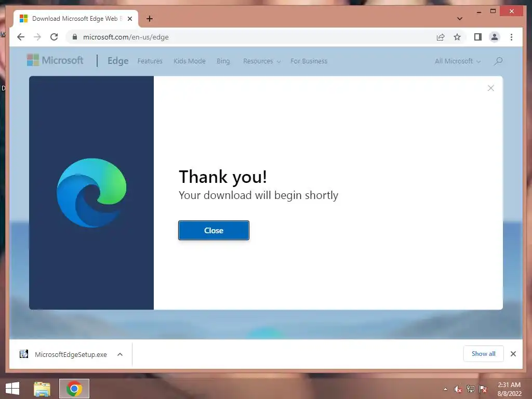Click the muted volume tray icon
Image resolution: width=532 pixels, height=399 pixels.
tap(458, 389)
